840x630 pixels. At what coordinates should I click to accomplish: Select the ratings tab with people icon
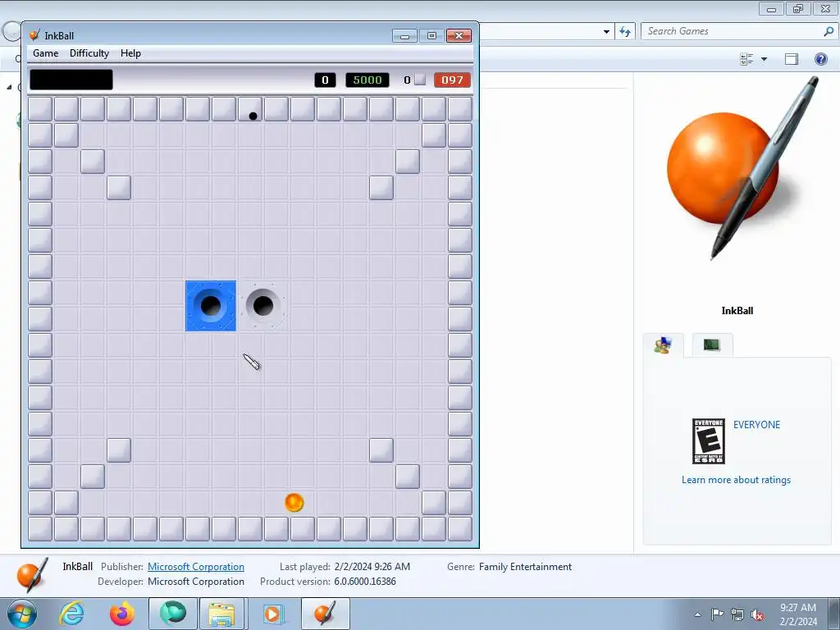[663, 345]
